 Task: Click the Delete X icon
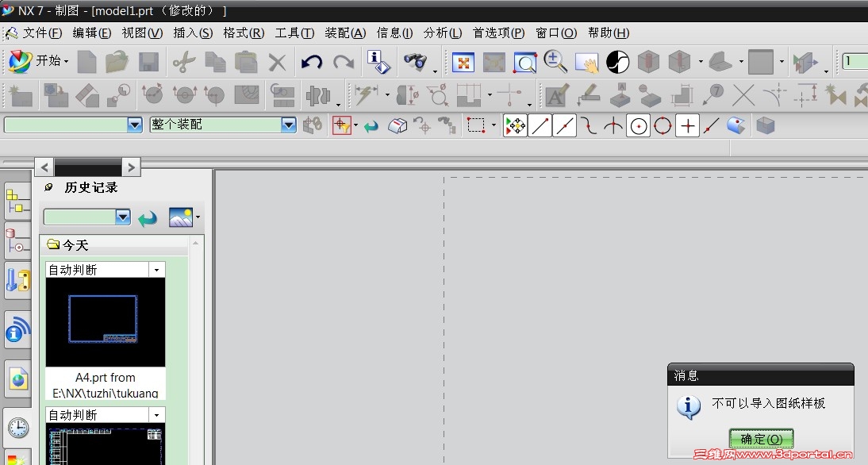click(x=277, y=62)
